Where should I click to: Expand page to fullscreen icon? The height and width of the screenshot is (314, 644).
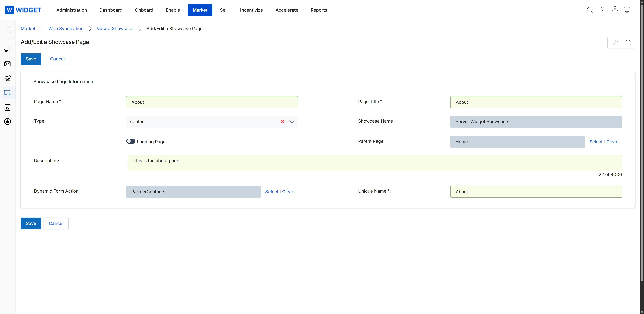(628, 43)
